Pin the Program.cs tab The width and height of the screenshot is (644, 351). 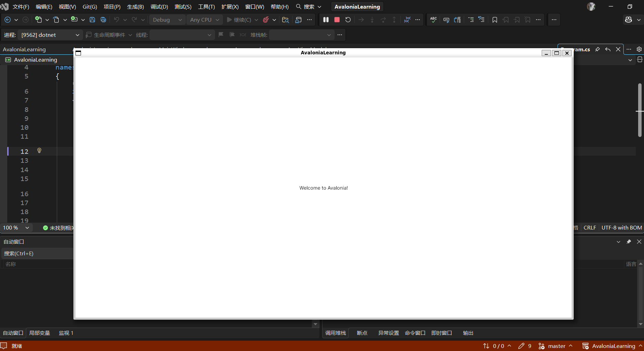(x=597, y=49)
